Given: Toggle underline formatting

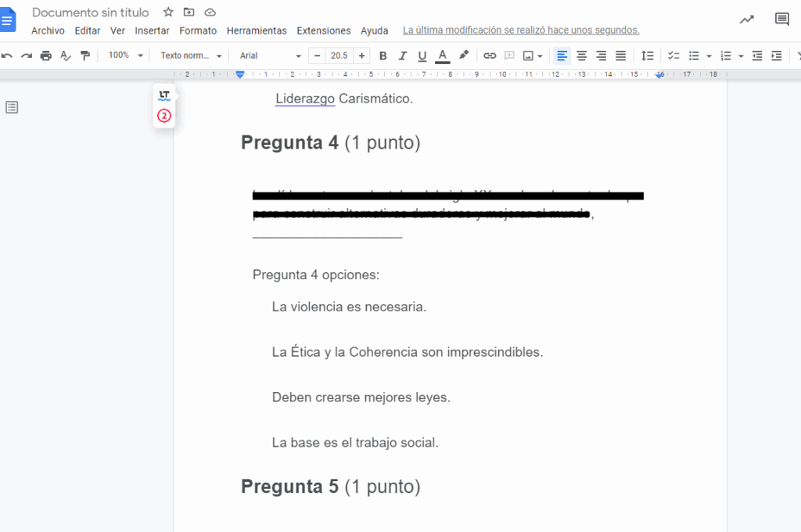Looking at the screenshot, I should point(422,56).
